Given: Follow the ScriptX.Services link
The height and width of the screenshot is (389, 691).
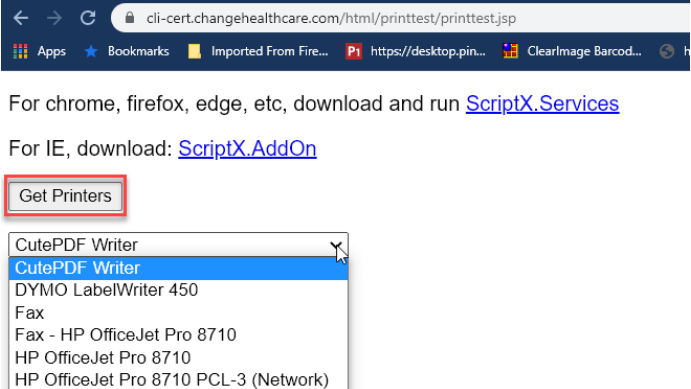Looking at the screenshot, I should point(542,104).
